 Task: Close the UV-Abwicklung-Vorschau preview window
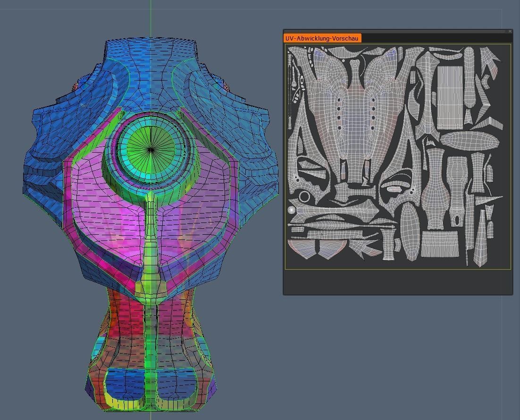point(511,31)
